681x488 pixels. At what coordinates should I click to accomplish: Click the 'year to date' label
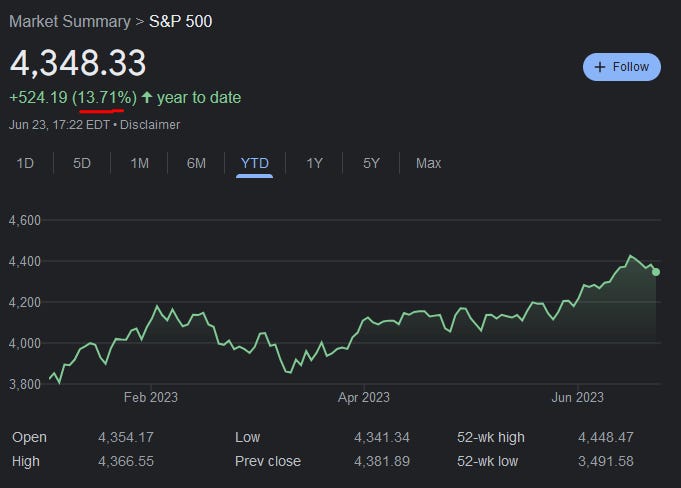(x=199, y=97)
